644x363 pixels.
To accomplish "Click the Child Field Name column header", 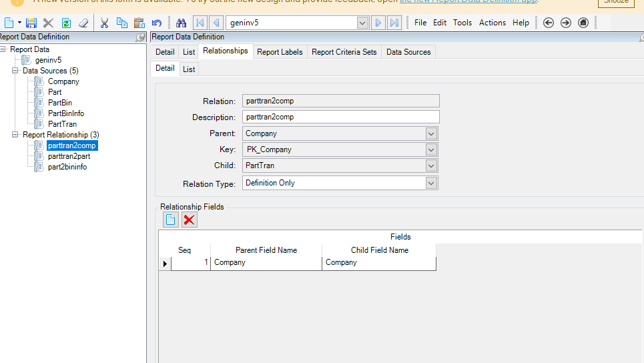I will click(379, 250).
